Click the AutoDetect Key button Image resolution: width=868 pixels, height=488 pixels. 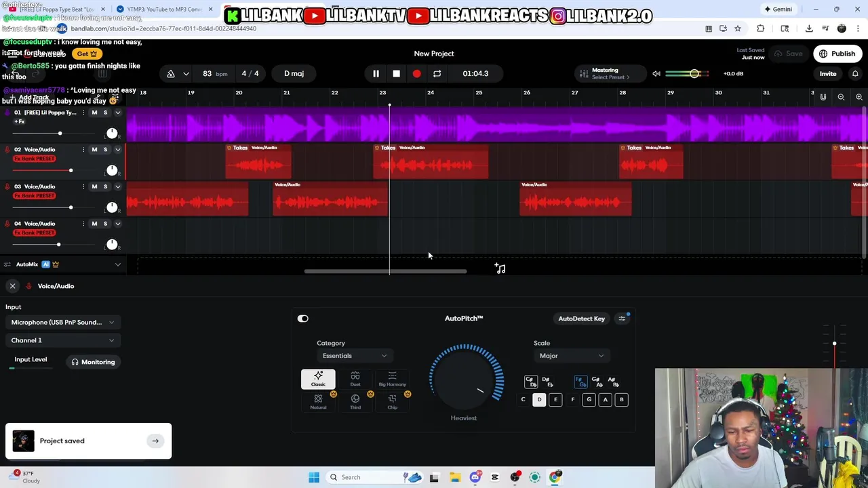point(581,319)
